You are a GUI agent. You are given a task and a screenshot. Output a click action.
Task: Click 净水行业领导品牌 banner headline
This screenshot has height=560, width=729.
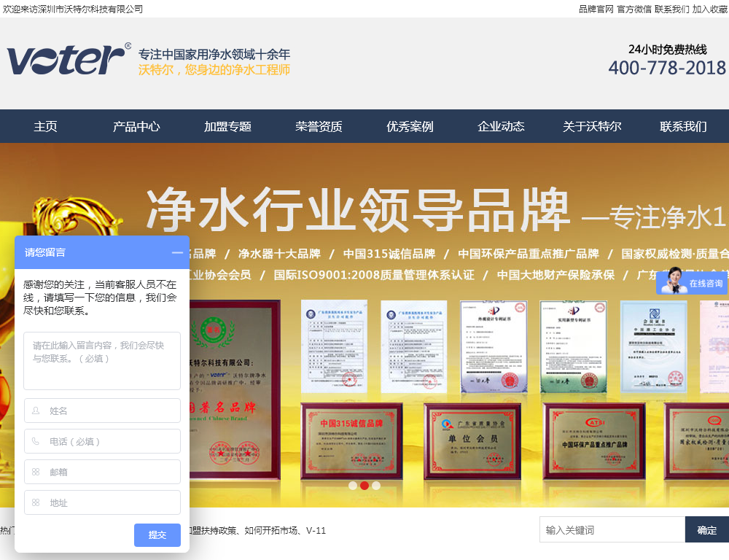pos(358,210)
